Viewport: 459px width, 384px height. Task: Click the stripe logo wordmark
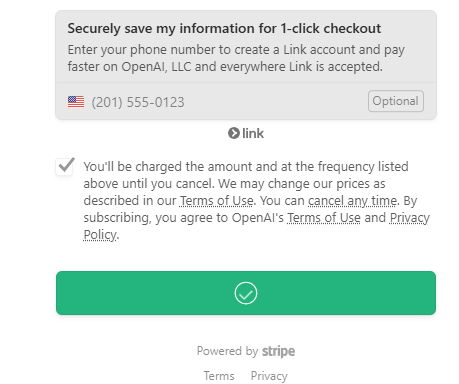[278, 351]
